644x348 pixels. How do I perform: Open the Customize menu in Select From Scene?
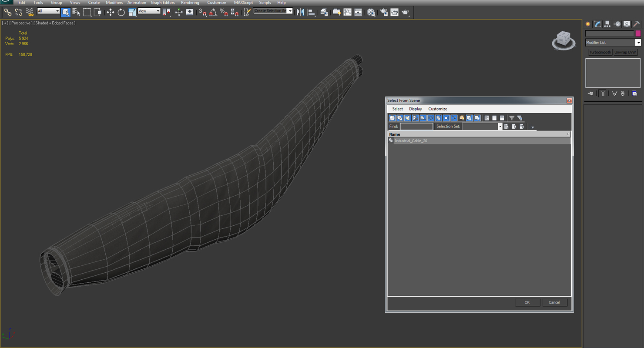(438, 109)
